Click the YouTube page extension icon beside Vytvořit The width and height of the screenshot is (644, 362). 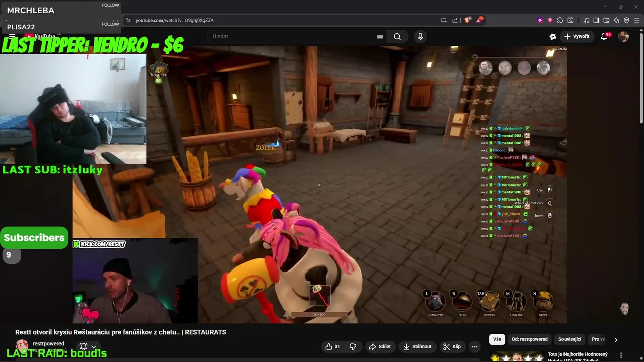click(x=553, y=36)
